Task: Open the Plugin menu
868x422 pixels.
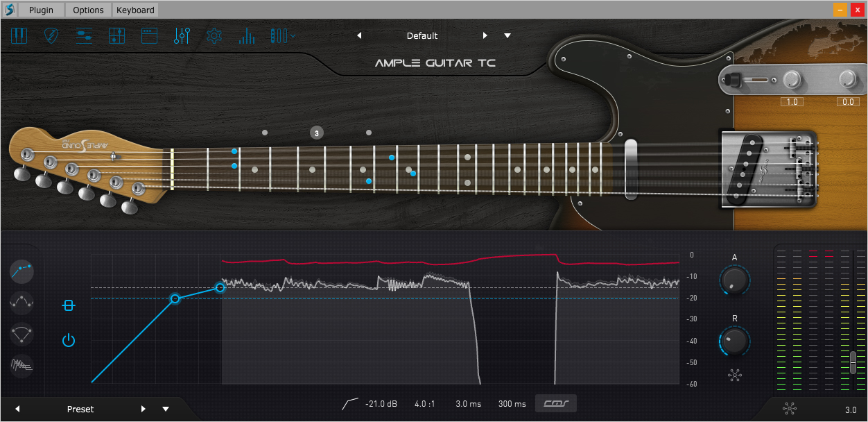Action: tap(41, 10)
